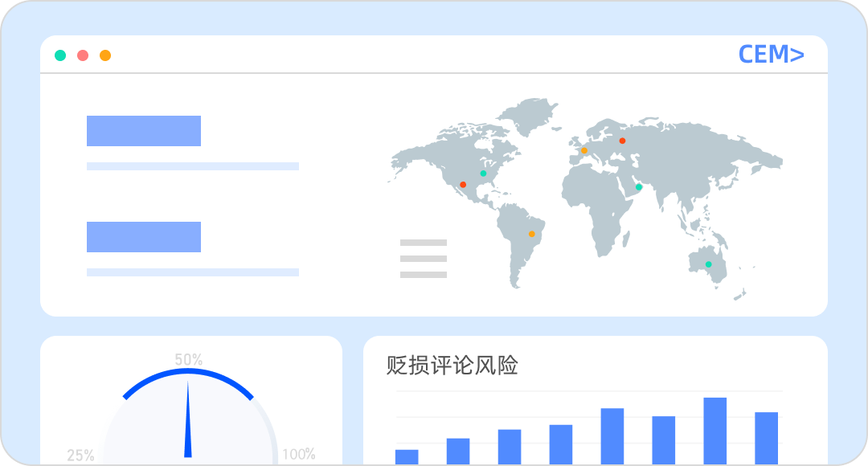This screenshot has width=868, height=466.
Task: Click the tallest bar in 贬损评论风险 chart
Action: click(x=715, y=431)
